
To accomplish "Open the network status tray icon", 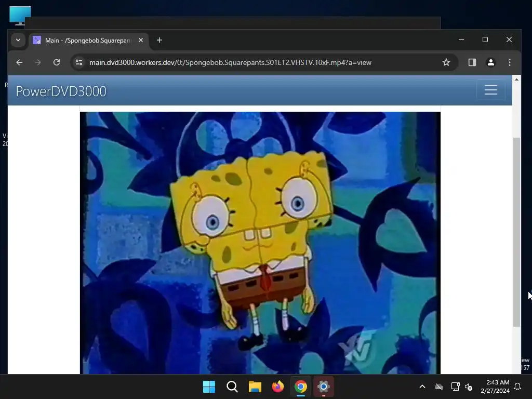I will tap(455, 387).
